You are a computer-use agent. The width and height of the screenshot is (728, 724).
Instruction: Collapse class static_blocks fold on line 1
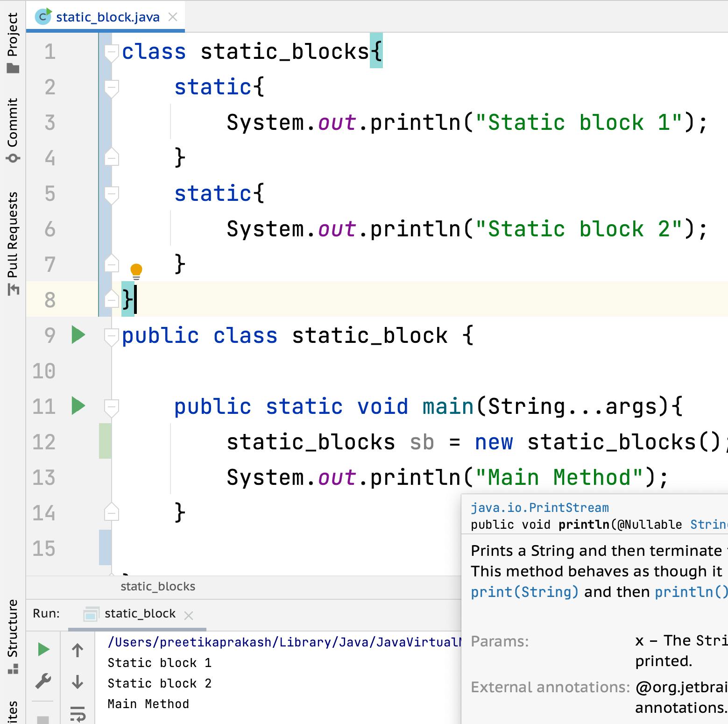click(x=111, y=53)
